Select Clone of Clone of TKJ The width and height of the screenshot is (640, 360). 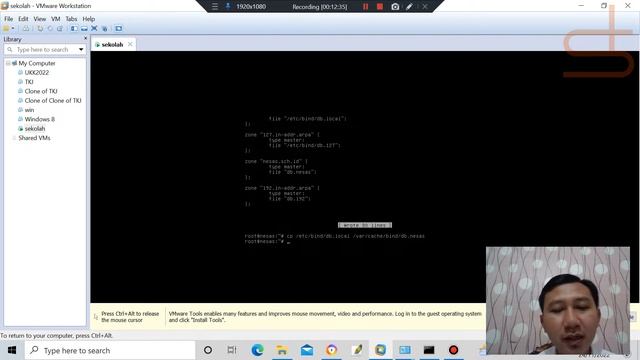click(x=53, y=100)
